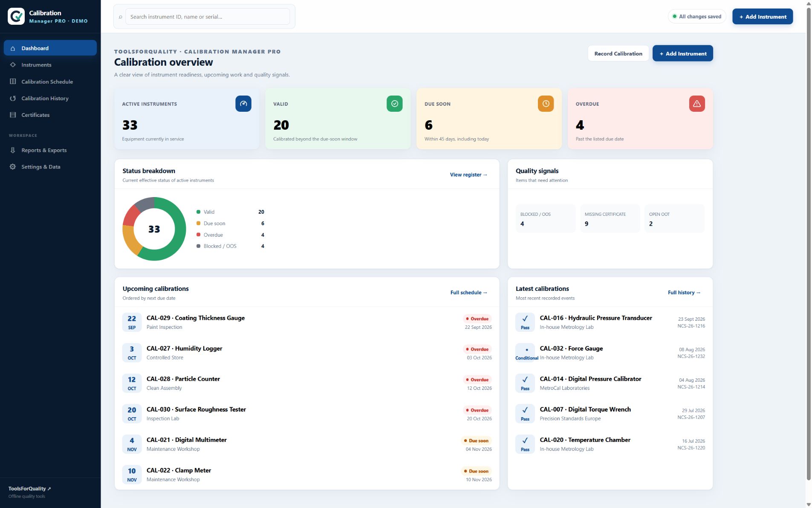Viewport: 812px width, 508px height.
Task: Select CAL-027 Humidity Logger row
Action: (307, 353)
